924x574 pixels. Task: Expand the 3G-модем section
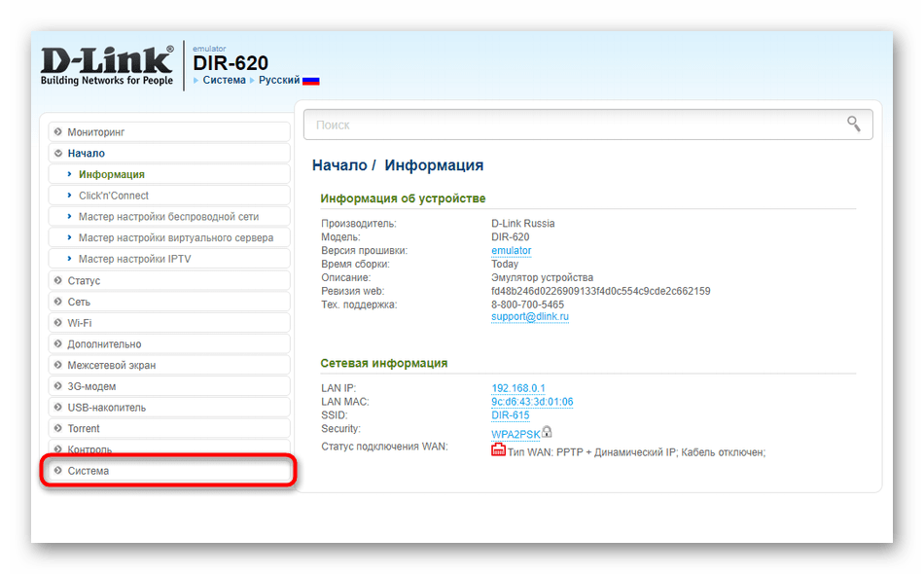(169, 386)
